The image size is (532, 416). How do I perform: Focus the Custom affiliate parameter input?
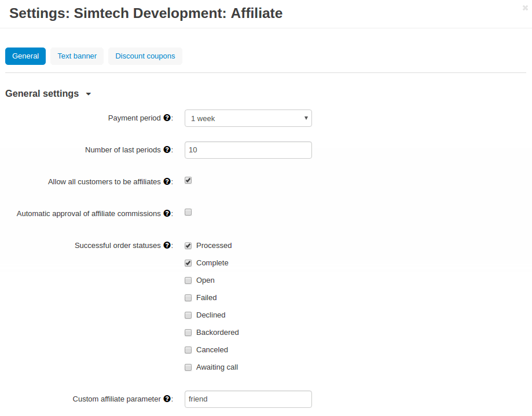click(248, 399)
